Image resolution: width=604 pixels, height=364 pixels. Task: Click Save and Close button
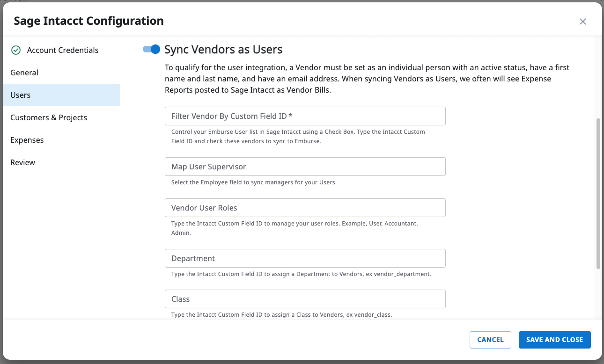tap(554, 340)
